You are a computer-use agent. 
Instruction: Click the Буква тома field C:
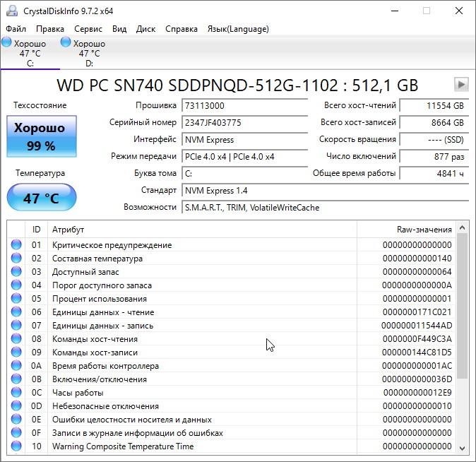coord(244,174)
